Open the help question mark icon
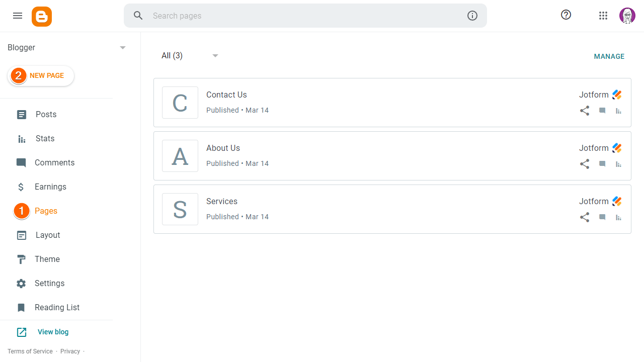Screen dimensions: 644x362 pyautogui.click(x=566, y=15)
